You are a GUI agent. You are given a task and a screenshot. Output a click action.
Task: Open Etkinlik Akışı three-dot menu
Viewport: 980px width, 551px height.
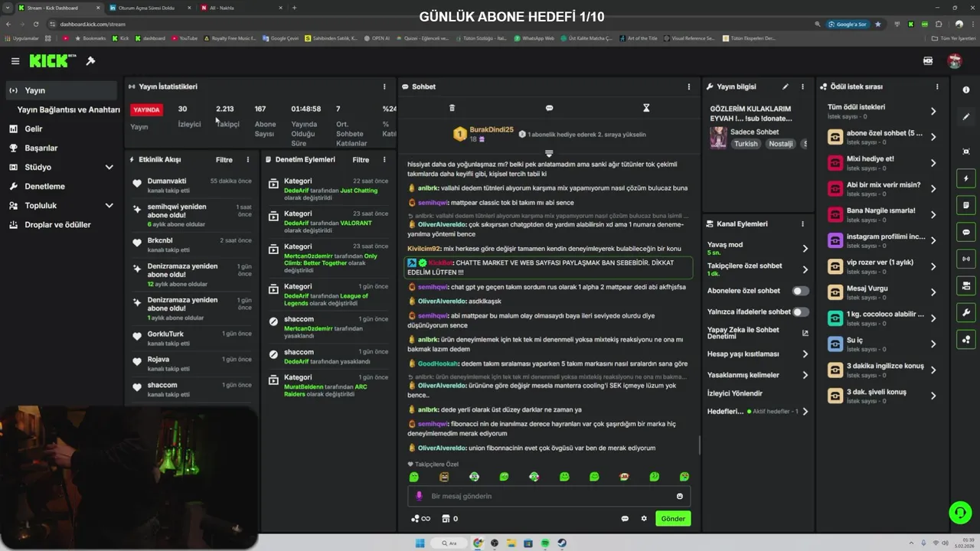[x=247, y=159]
